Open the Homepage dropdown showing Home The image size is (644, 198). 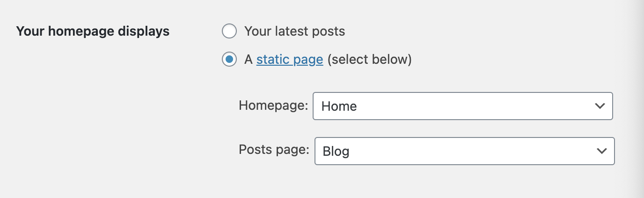click(462, 106)
